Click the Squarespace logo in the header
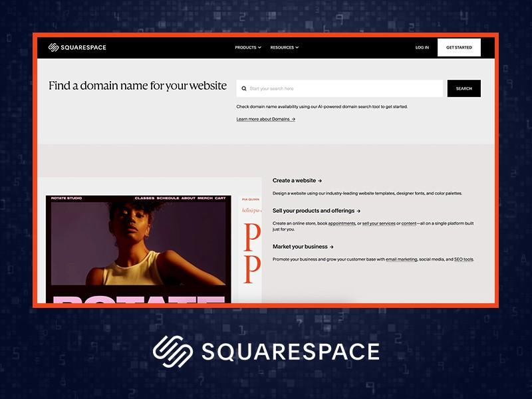This screenshot has width=532, height=399. pos(78,47)
